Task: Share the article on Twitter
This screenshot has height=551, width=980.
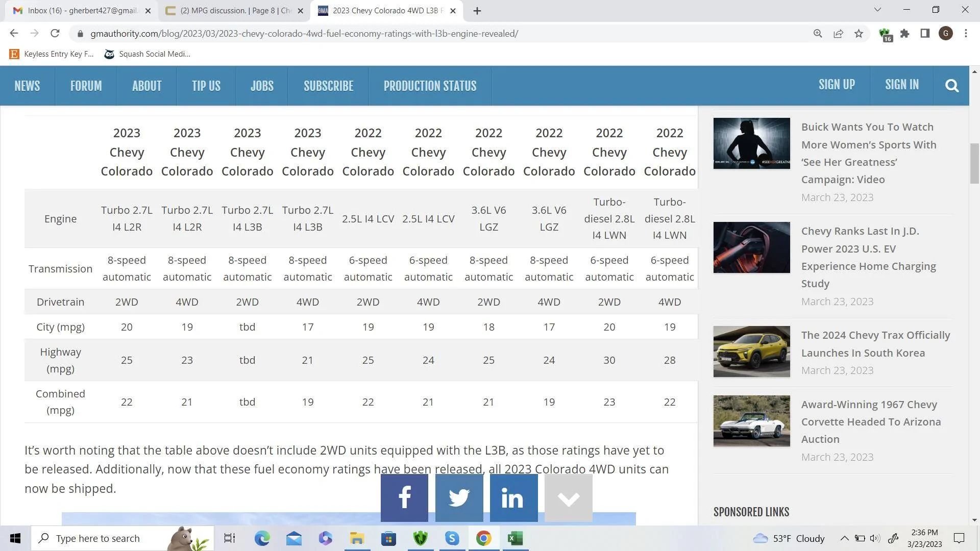Action: [x=459, y=498]
